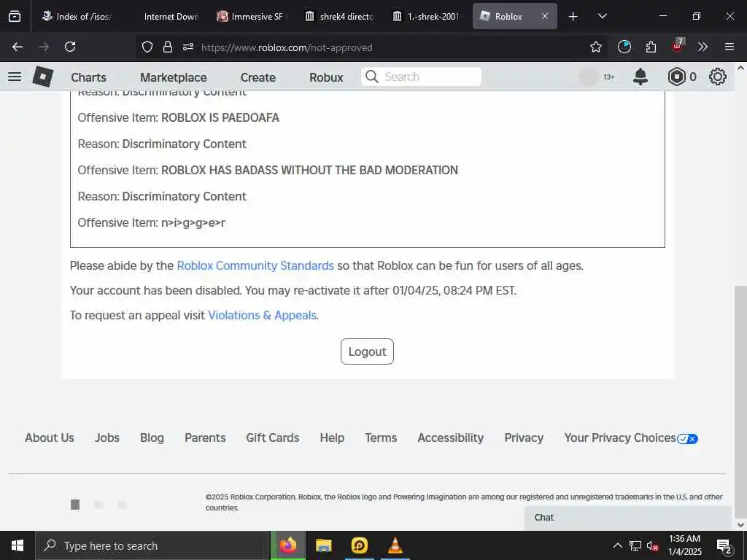Close the Roblox tab
The height and width of the screenshot is (560, 747).
pos(544,16)
